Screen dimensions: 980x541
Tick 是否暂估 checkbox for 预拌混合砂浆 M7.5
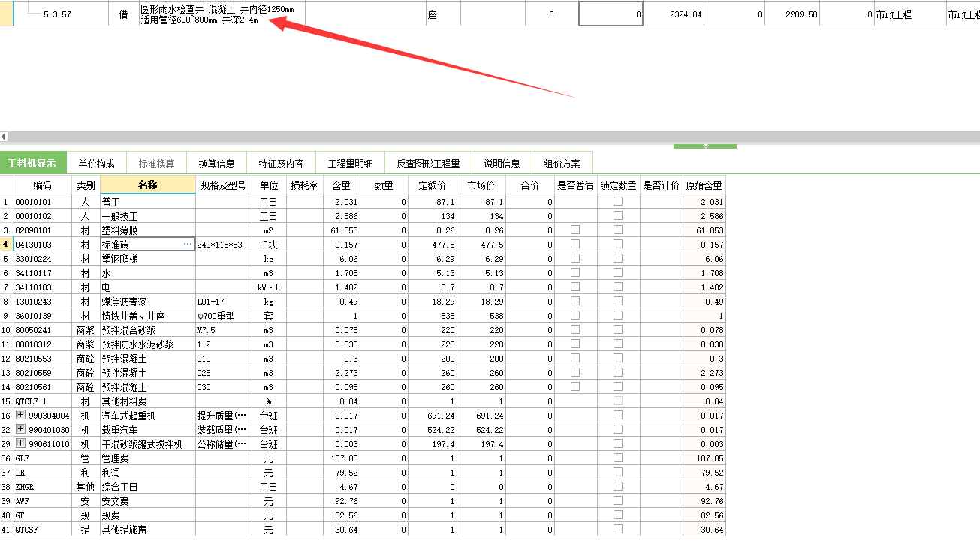(574, 329)
